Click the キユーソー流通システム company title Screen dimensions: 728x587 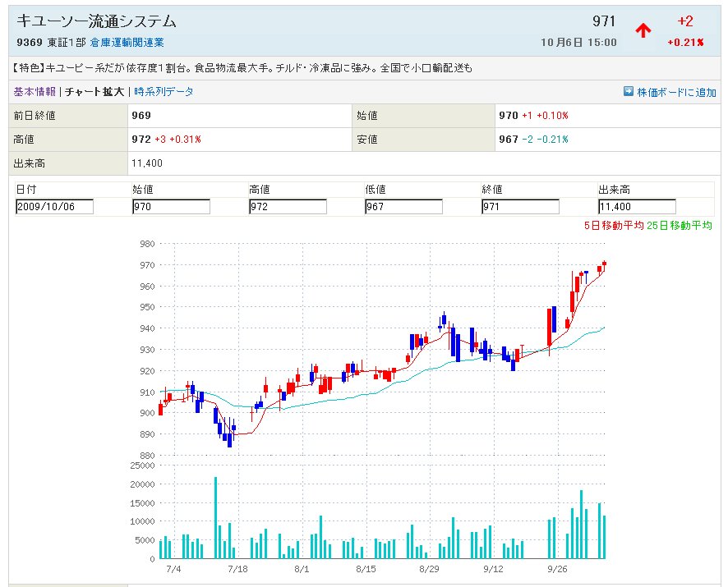(x=96, y=21)
